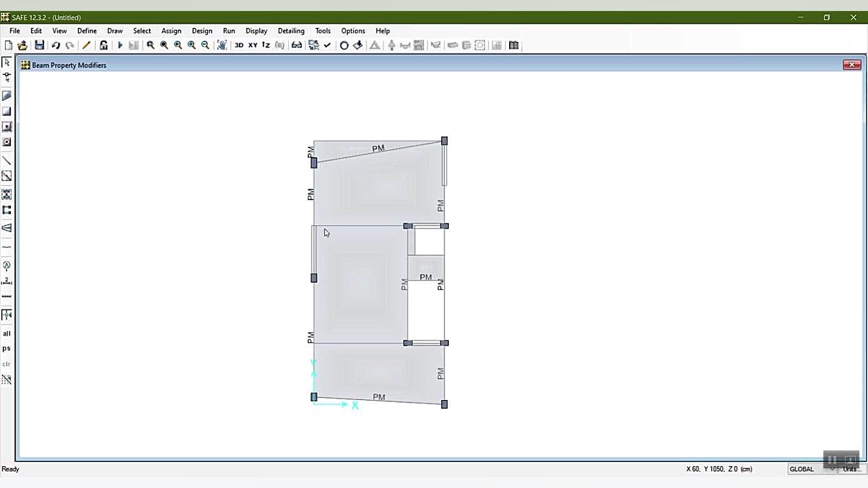The image size is (868, 488).
Task: Save the model with the floppy disk icon
Action: point(40,45)
